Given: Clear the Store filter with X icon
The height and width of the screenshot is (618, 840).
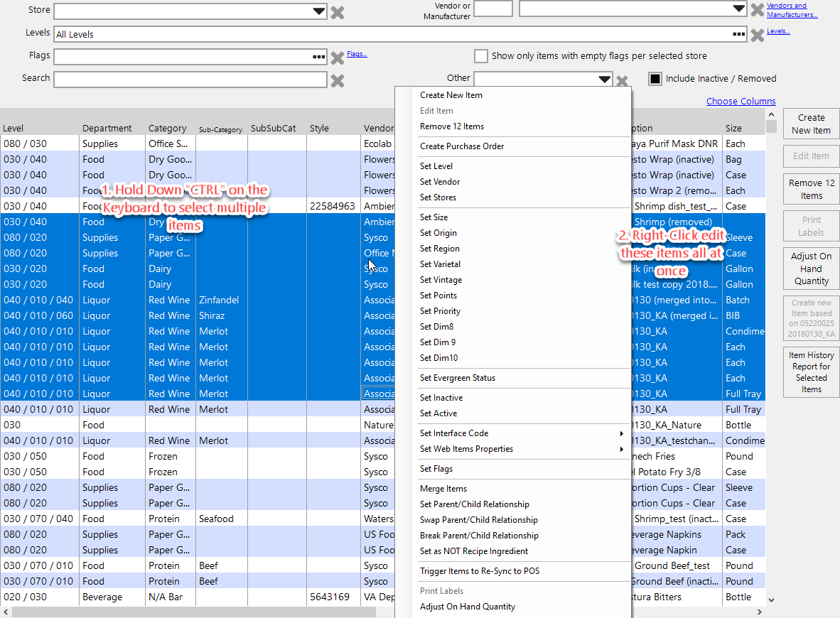Looking at the screenshot, I should (x=338, y=12).
